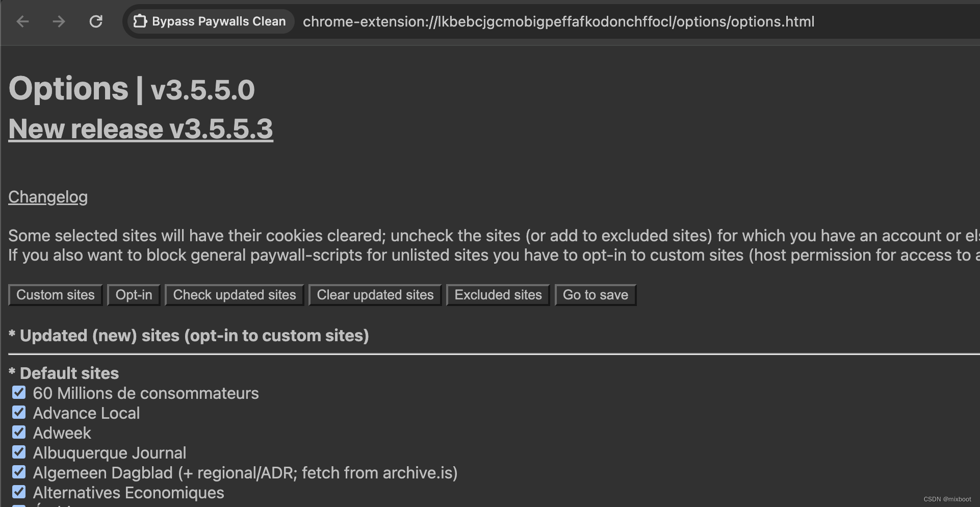980x507 pixels.
Task: Click the extension icon in the site pill
Action: [139, 21]
